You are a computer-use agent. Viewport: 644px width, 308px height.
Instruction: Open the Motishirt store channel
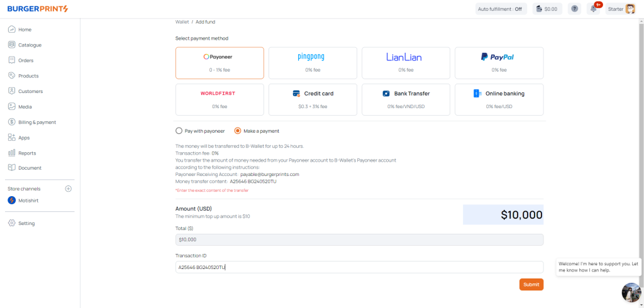(x=30, y=201)
